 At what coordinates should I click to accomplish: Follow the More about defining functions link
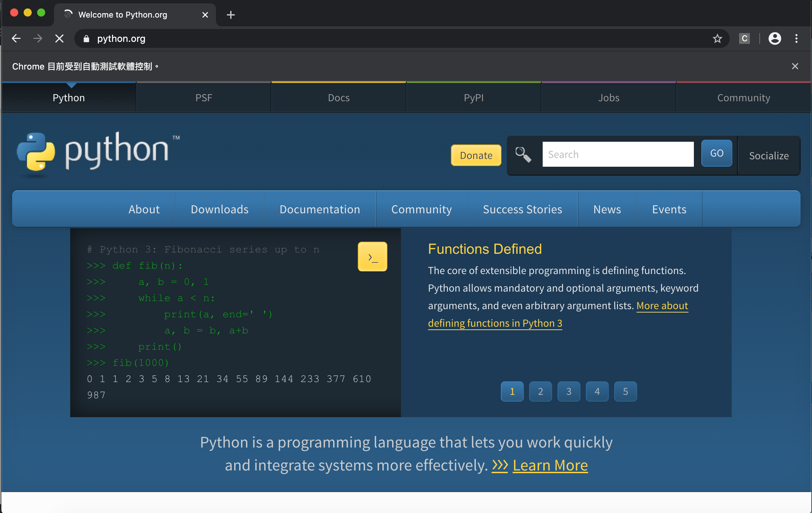point(495,323)
